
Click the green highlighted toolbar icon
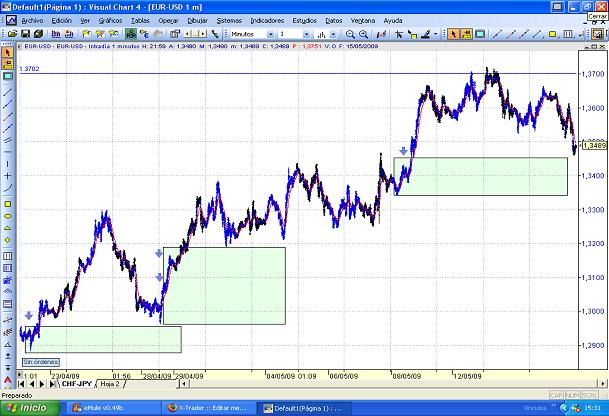pyautogui.click(x=131, y=34)
